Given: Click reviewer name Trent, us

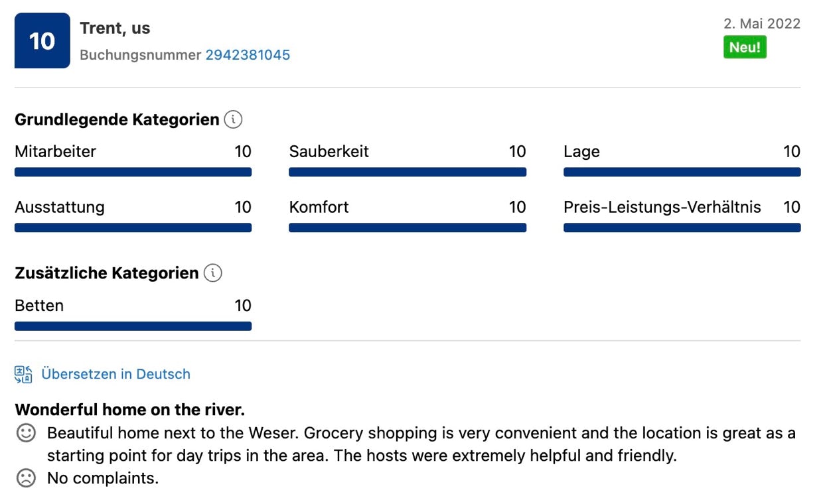Looking at the screenshot, I should tap(115, 29).
